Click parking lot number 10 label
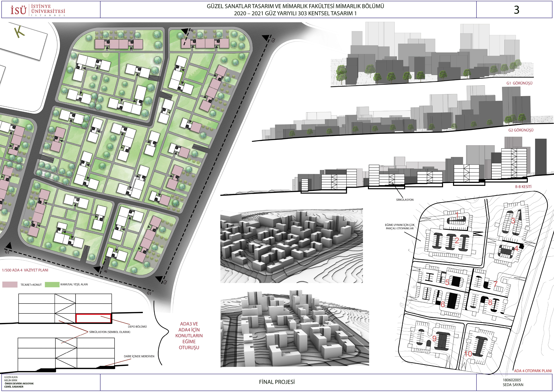 [x=468, y=354]
